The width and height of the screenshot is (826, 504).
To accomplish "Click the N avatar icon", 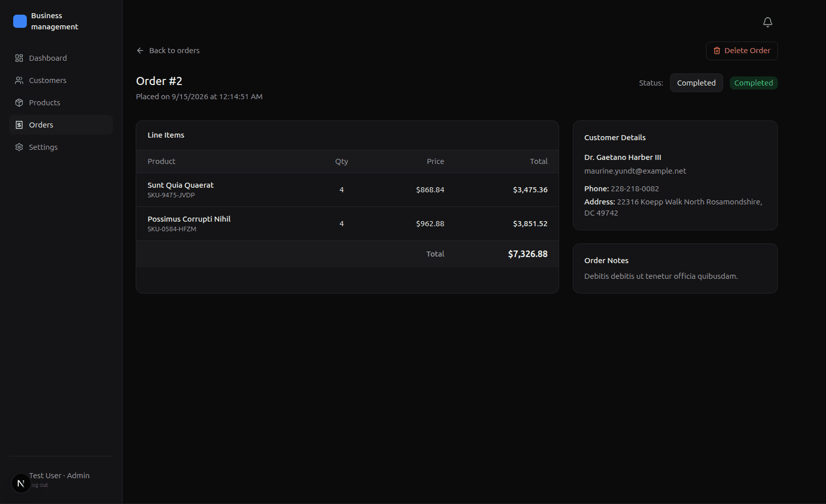I will (21, 483).
